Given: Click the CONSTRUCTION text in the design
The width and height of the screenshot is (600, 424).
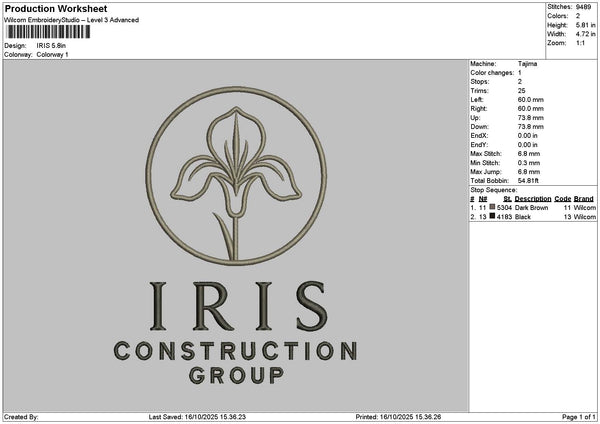Looking at the screenshot, I should click(236, 351).
